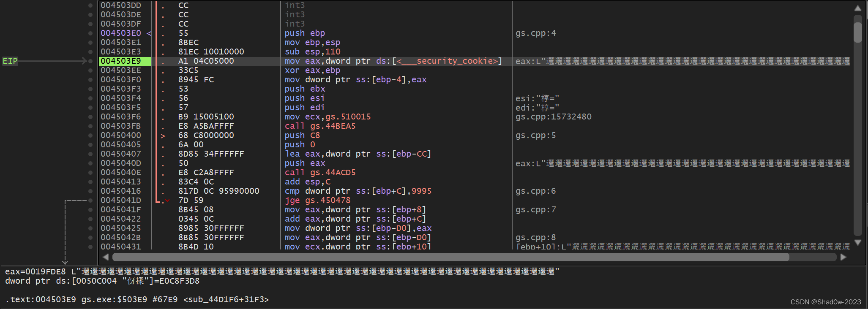
Task: Click the dword ptr ds:[0050C004] info line
Action: pos(102,281)
